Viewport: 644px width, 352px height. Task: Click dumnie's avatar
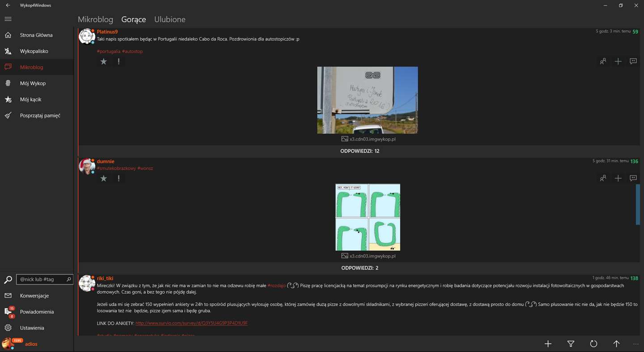pos(87,166)
